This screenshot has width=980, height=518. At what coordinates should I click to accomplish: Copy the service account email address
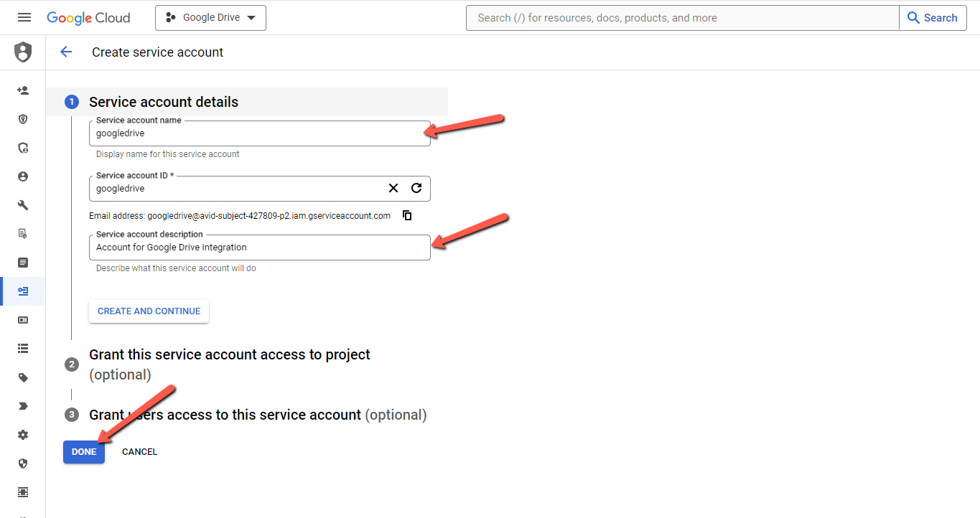coord(407,215)
